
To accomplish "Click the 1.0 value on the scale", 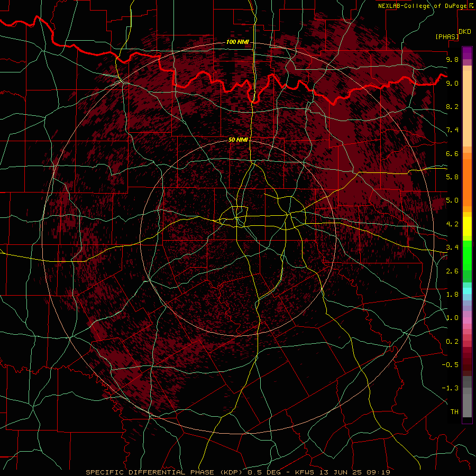I will pyautogui.click(x=452, y=318).
